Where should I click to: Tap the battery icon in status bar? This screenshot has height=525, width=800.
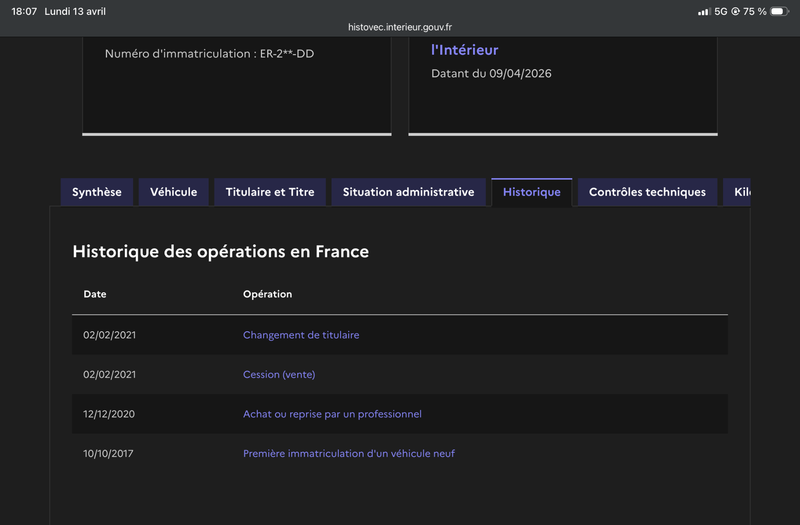tap(780, 11)
